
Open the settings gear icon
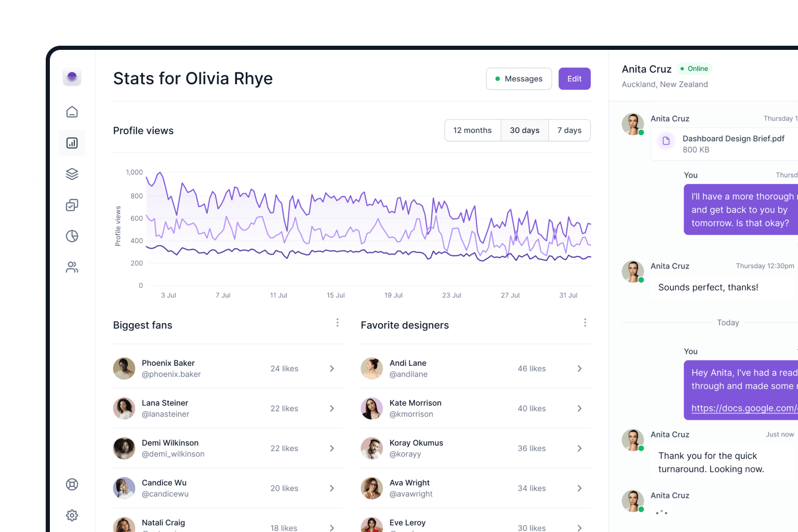[x=72, y=515]
